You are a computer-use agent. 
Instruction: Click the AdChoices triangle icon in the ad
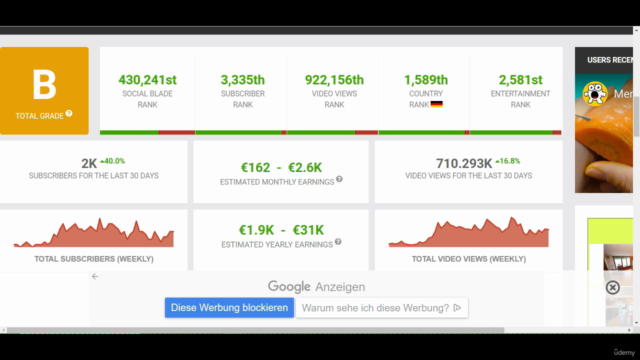pos(457,308)
